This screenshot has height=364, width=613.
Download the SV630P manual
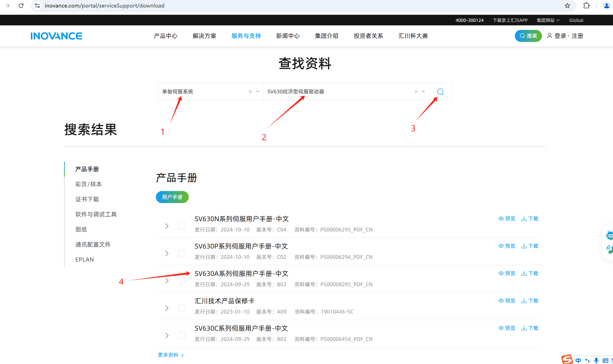click(530, 246)
